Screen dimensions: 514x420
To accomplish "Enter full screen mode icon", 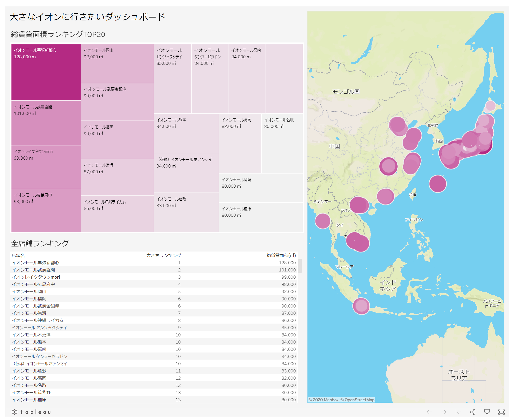I will coord(502,412).
